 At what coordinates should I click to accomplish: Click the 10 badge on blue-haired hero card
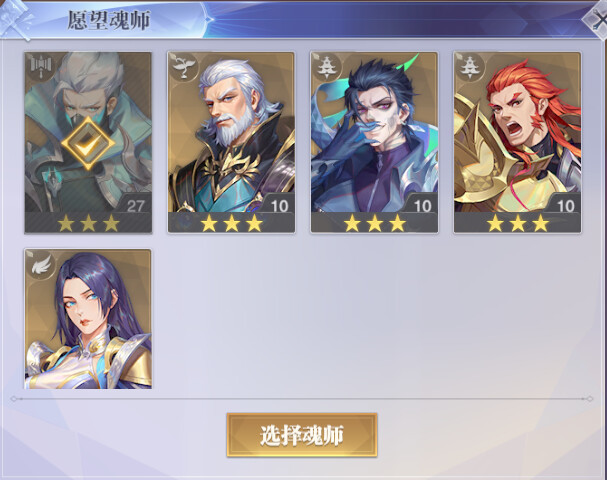point(422,206)
